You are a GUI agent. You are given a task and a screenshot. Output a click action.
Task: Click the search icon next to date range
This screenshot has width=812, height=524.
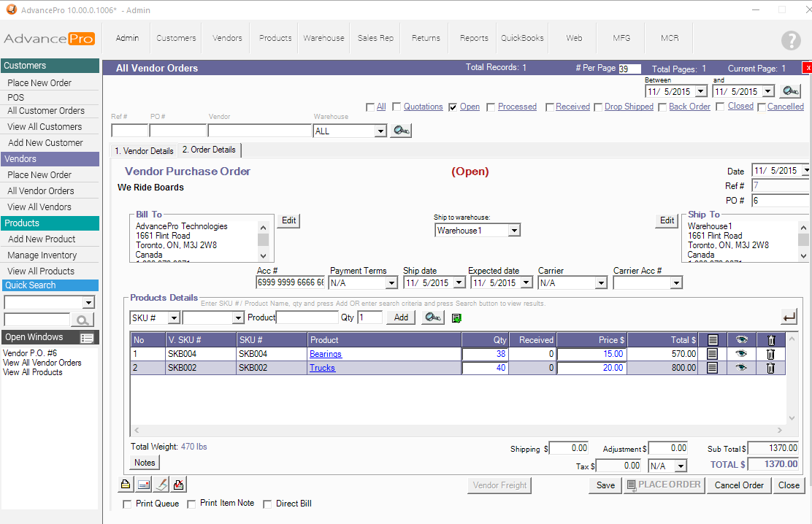790,91
